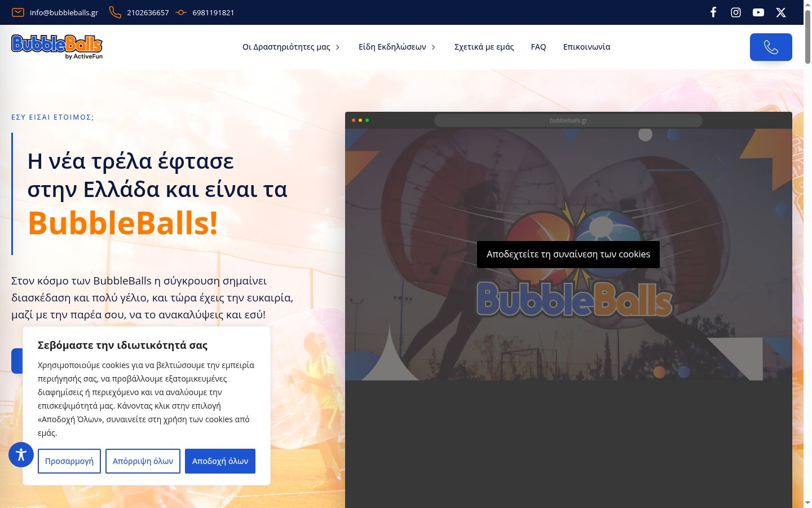Click the scrollbar up arrow
This screenshot has width=812, height=508.
[x=807, y=5]
